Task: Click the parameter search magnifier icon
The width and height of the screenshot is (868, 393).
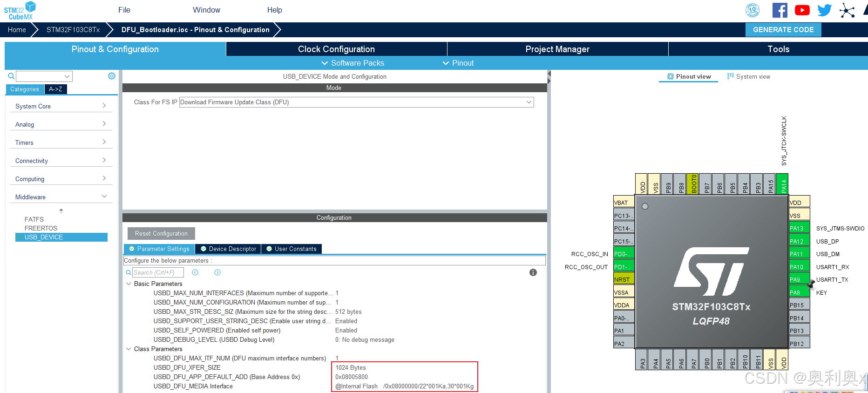Action: coord(129,272)
